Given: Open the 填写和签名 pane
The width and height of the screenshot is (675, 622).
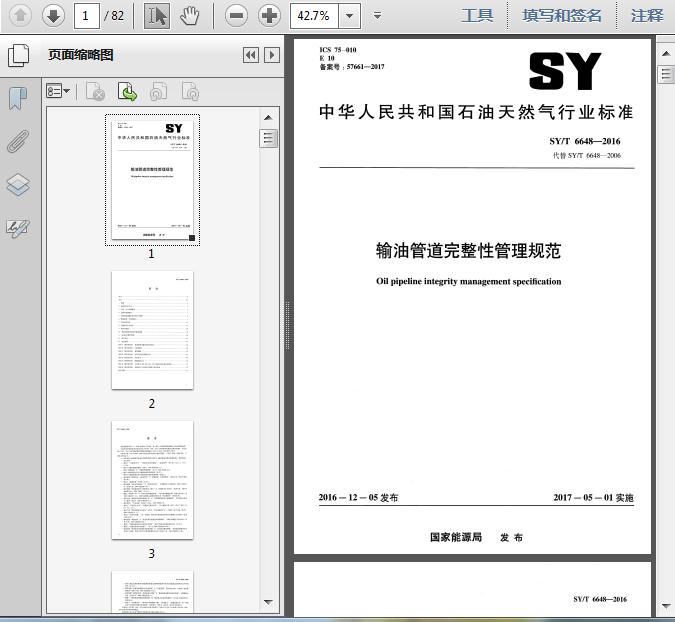Looking at the screenshot, I should pos(562,16).
